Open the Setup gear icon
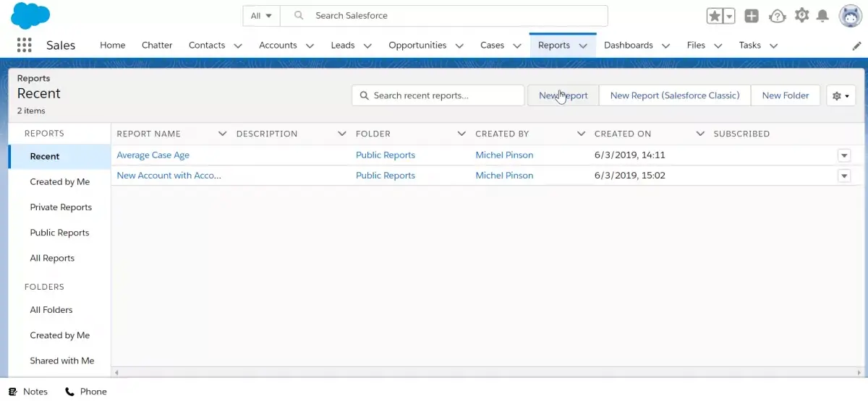This screenshot has height=401, width=868. [801, 15]
